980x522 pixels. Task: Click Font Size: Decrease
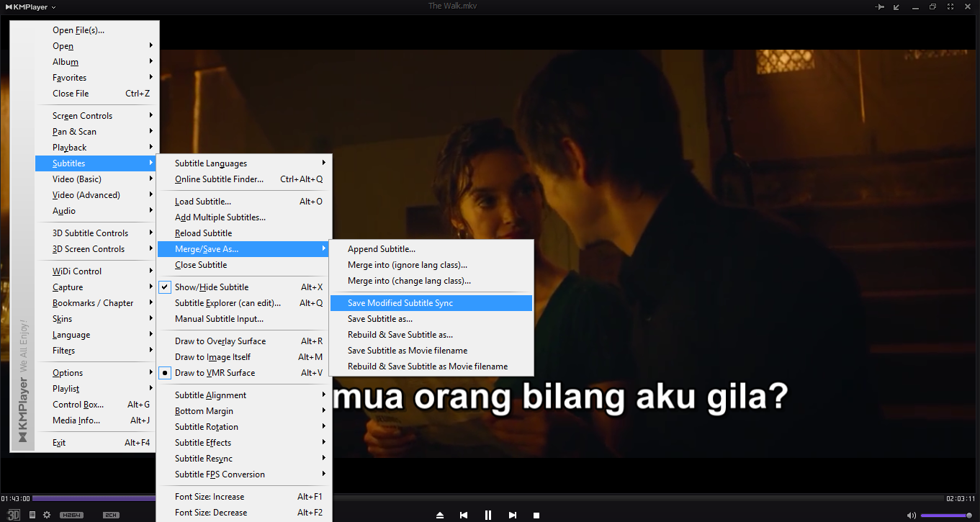(244, 513)
